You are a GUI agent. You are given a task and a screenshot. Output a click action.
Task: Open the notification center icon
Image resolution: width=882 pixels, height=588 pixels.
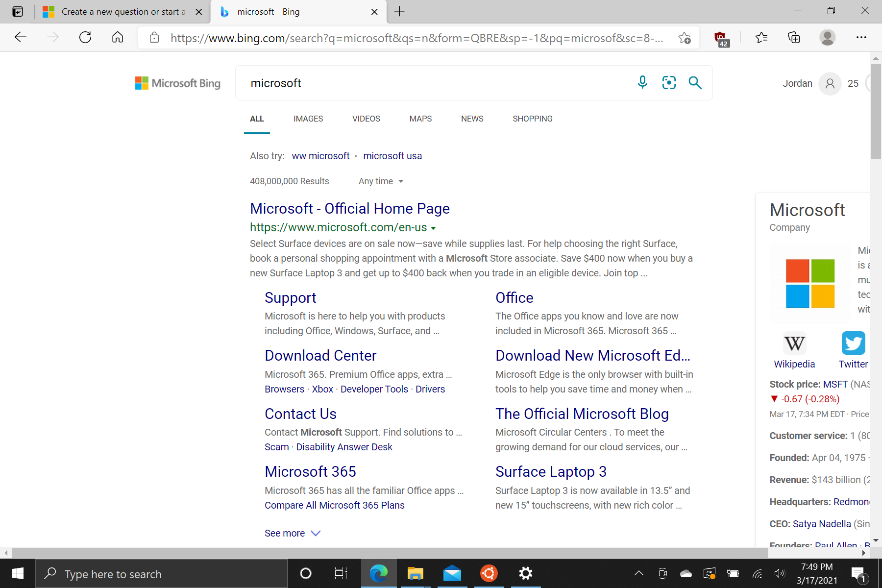point(858,574)
